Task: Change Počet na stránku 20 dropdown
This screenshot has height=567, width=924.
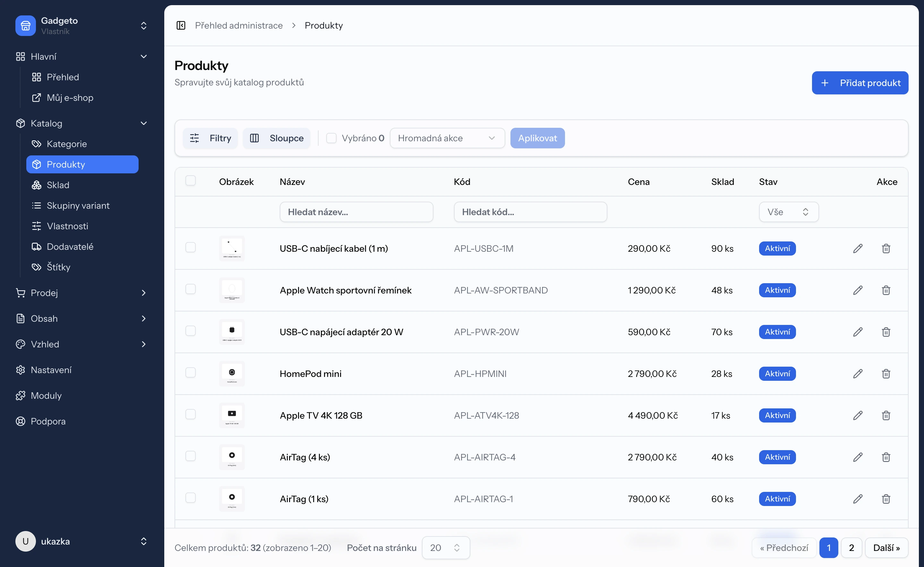Action: tap(446, 547)
